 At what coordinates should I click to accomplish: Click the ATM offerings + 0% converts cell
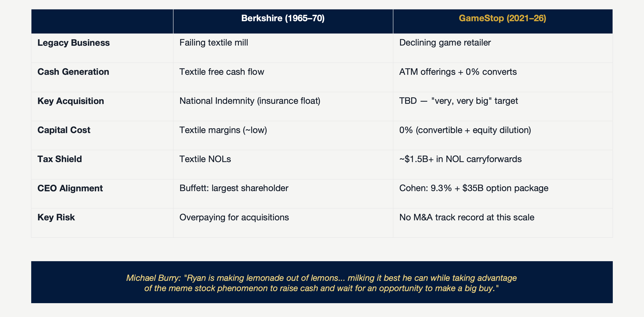pos(458,72)
